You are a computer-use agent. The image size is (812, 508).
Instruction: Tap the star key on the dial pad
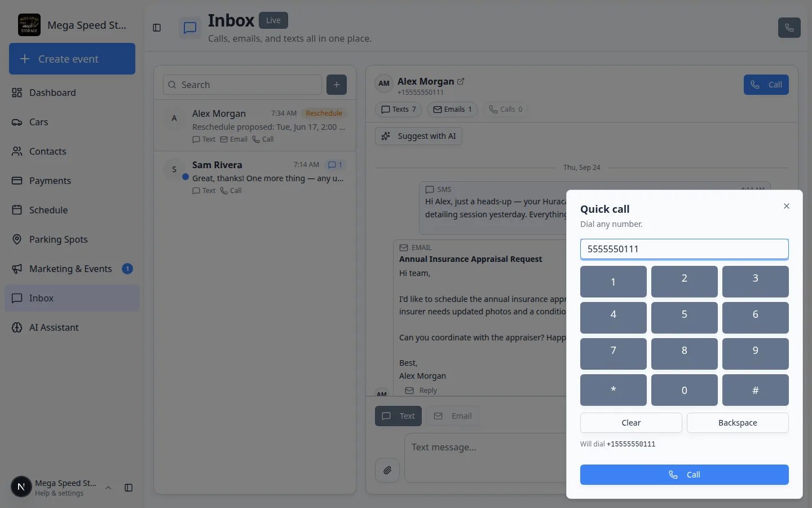(x=613, y=390)
